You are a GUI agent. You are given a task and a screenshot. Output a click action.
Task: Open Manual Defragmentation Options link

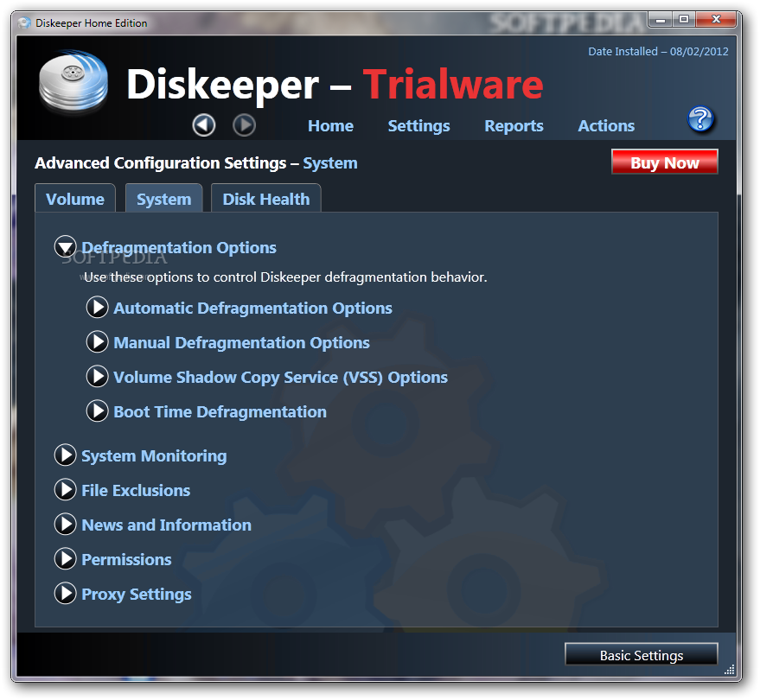(x=241, y=342)
